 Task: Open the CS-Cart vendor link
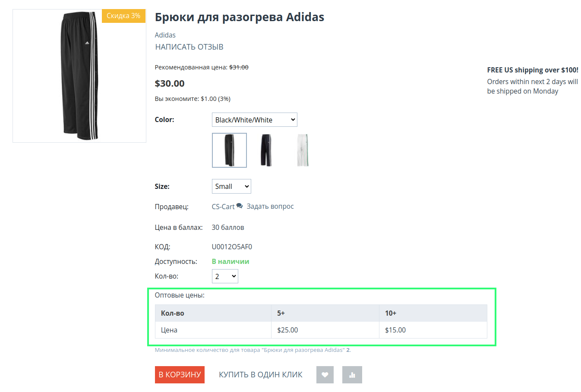[223, 207]
